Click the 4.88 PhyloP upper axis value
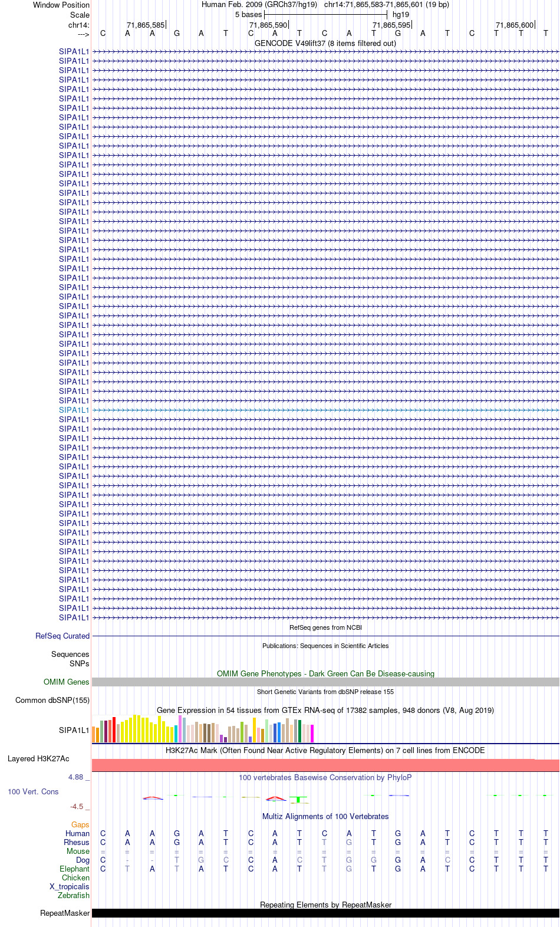Image resolution: width=560 pixels, height=927 pixels. tap(76, 777)
